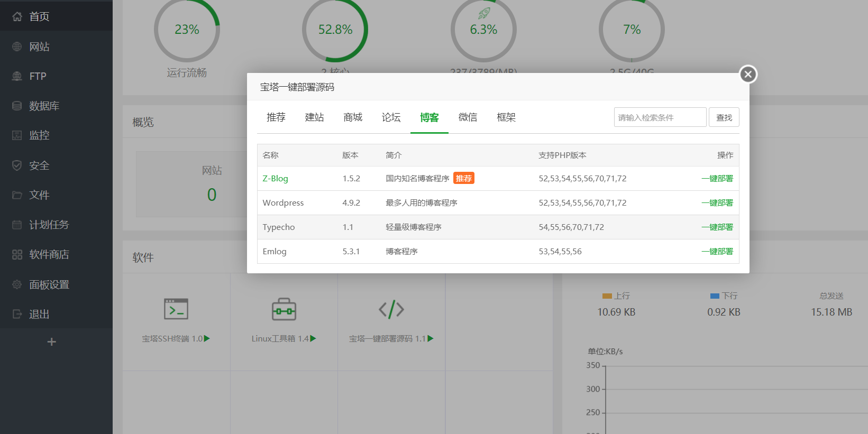Focus the 请输入检索条件 search field
The height and width of the screenshot is (434, 868).
[660, 117]
